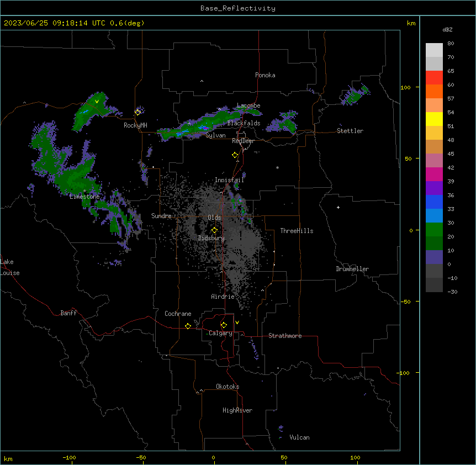Select the Okotoks label
Screen dimensions: 476x465
228,387
